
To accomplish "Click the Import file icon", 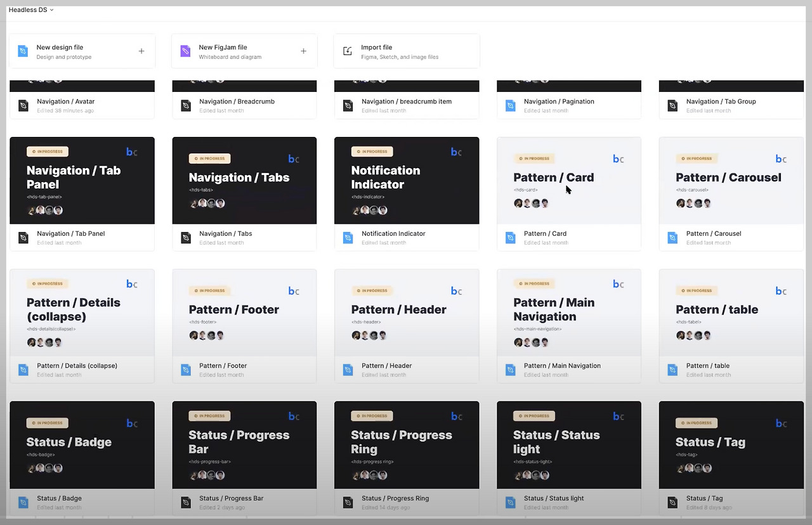I will pos(348,51).
